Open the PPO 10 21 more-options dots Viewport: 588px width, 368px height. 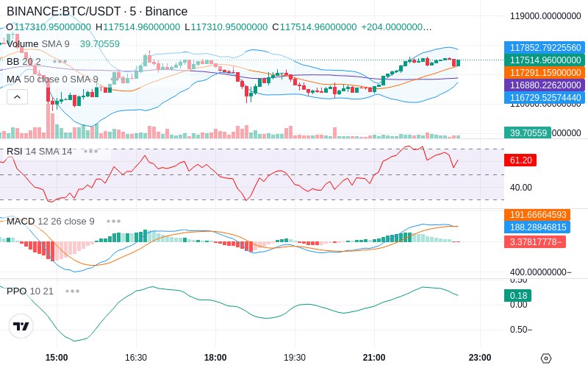pyautogui.click(x=72, y=291)
